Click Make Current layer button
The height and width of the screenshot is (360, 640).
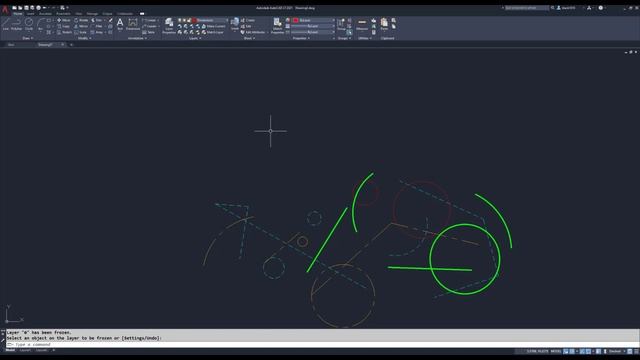click(x=213, y=26)
